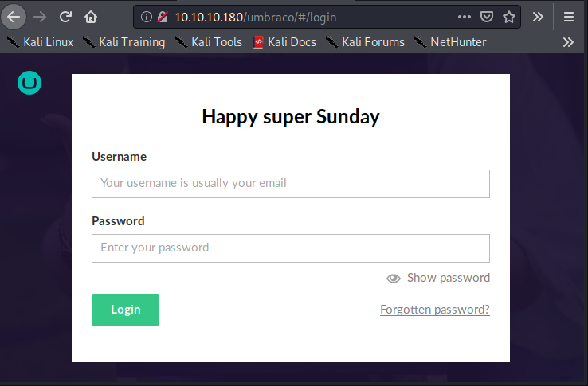Open the Firefox hamburger menu

568,16
